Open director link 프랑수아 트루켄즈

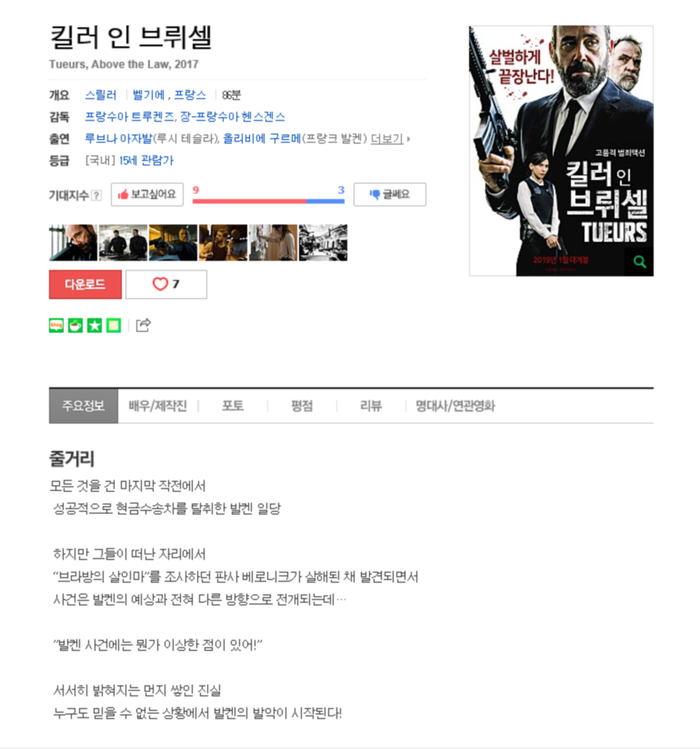tap(130, 117)
